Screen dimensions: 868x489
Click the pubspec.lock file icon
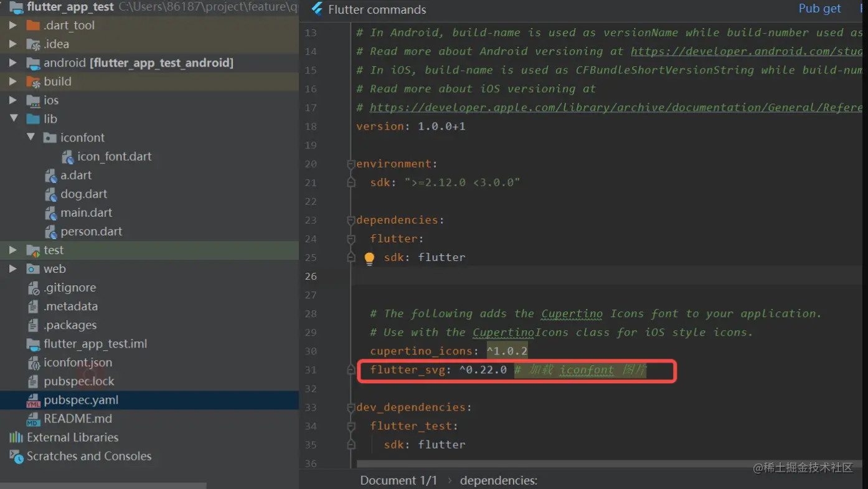tap(34, 381)
